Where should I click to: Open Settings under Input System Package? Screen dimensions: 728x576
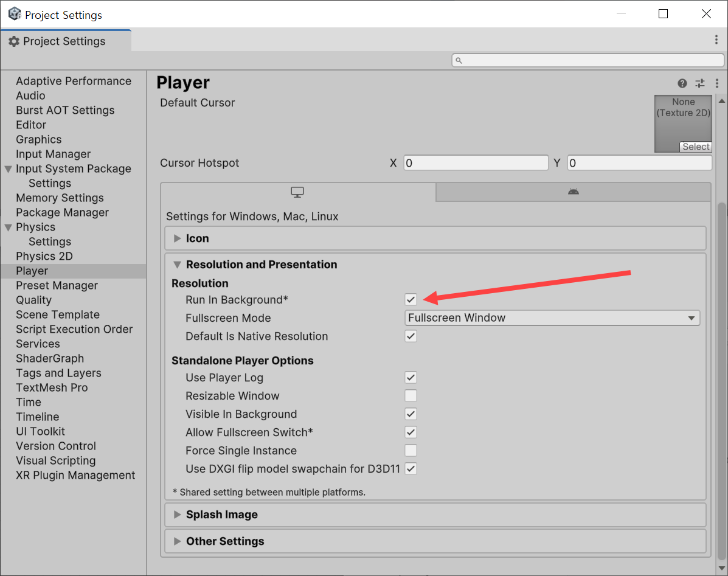pyautogui.click(x=50, y=183)
